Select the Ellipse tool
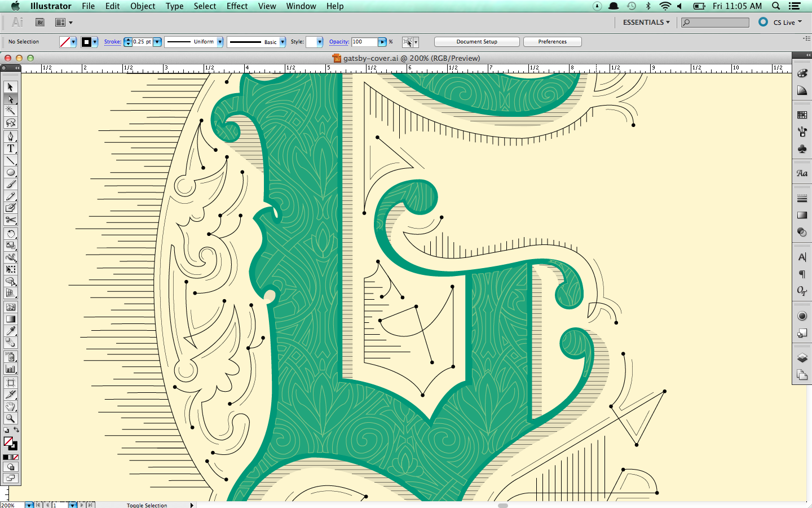 click(10, 173)
